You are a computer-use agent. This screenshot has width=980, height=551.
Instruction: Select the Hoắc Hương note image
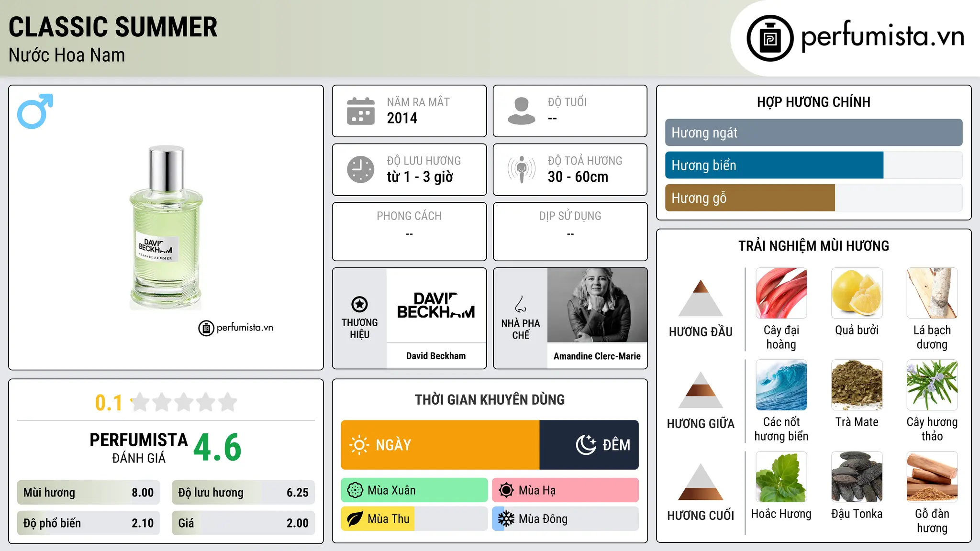click(781, 477)
